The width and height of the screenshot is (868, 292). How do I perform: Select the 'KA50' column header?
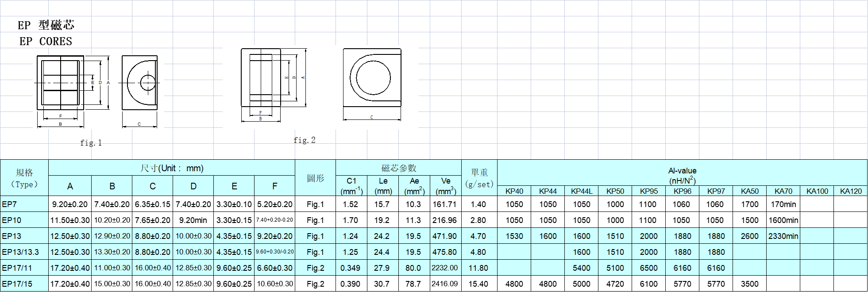pyautogui.click(x=750, y=191)
